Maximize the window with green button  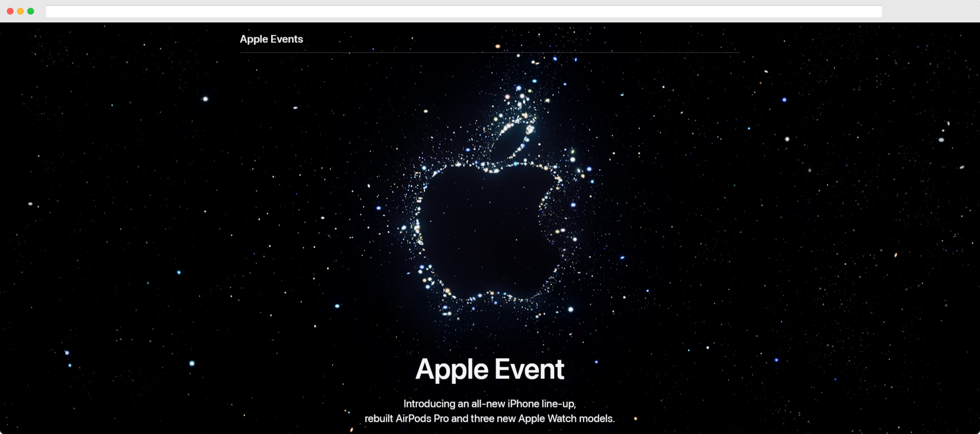[31, 11]
